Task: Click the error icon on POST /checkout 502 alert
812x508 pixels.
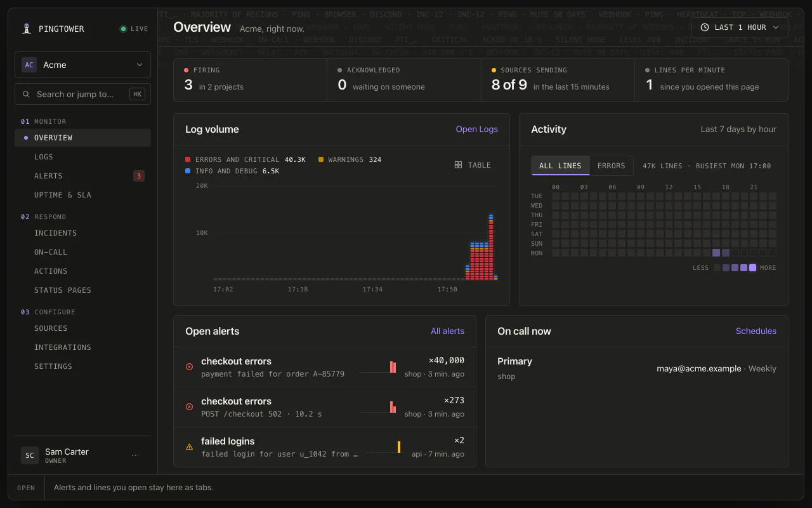Action: [189, 407]
